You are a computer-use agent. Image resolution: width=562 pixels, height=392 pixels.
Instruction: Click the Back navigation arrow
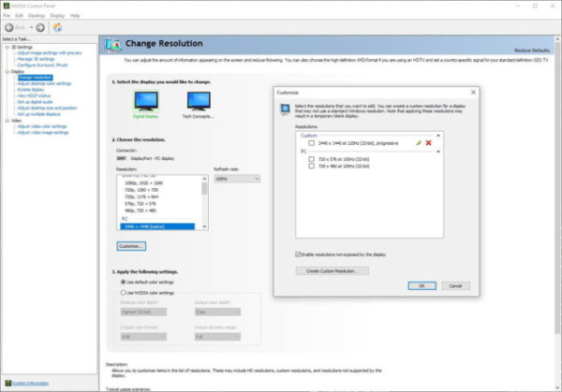(9, 27)
